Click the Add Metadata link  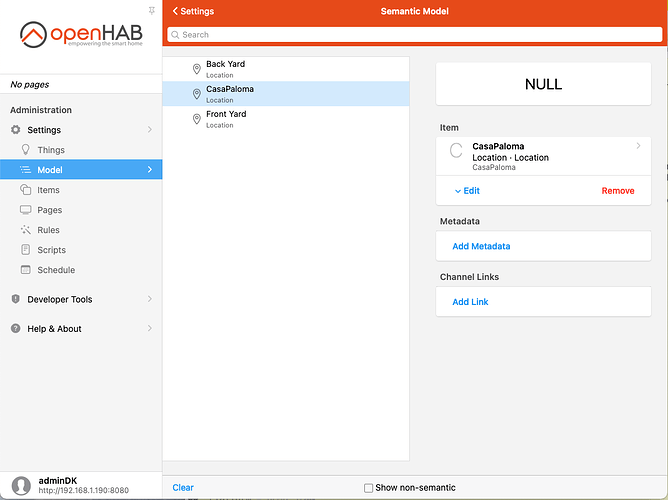point(481,246)
